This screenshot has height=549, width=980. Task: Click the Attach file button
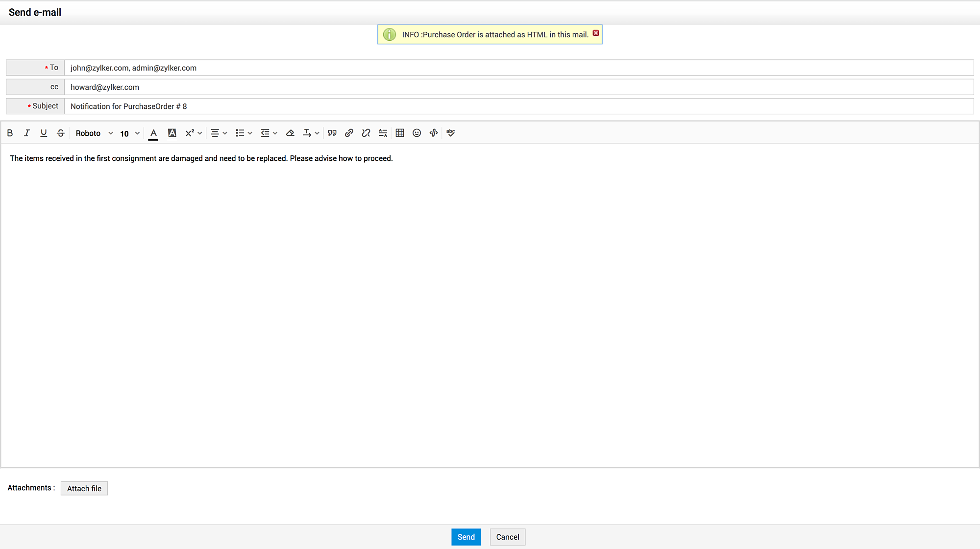pyautogui.click(x=84, y=488)
